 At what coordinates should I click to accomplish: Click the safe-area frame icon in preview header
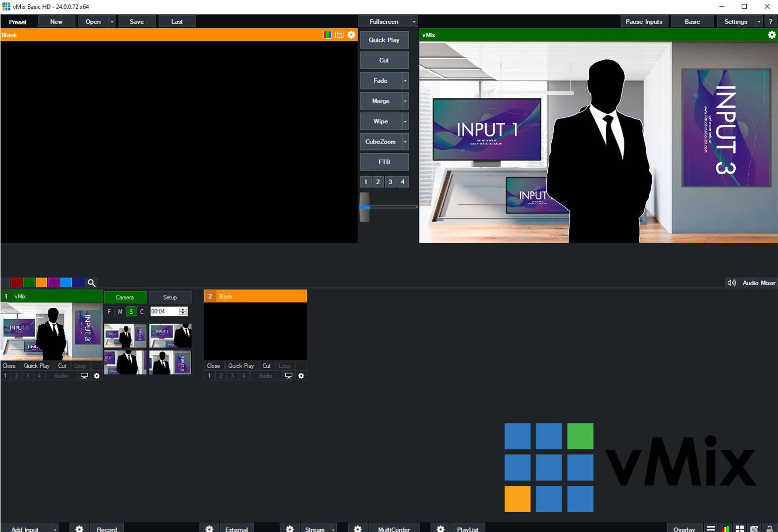tap(339, 35)
